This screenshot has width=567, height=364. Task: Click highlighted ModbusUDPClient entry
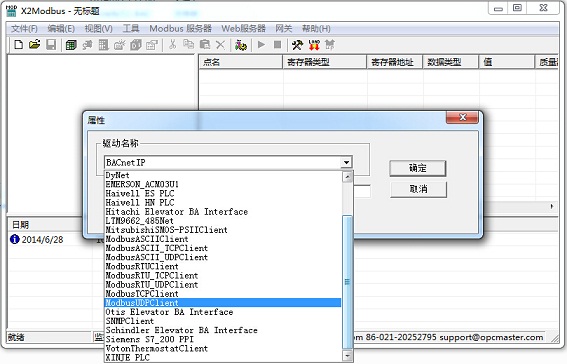(223, 303)
